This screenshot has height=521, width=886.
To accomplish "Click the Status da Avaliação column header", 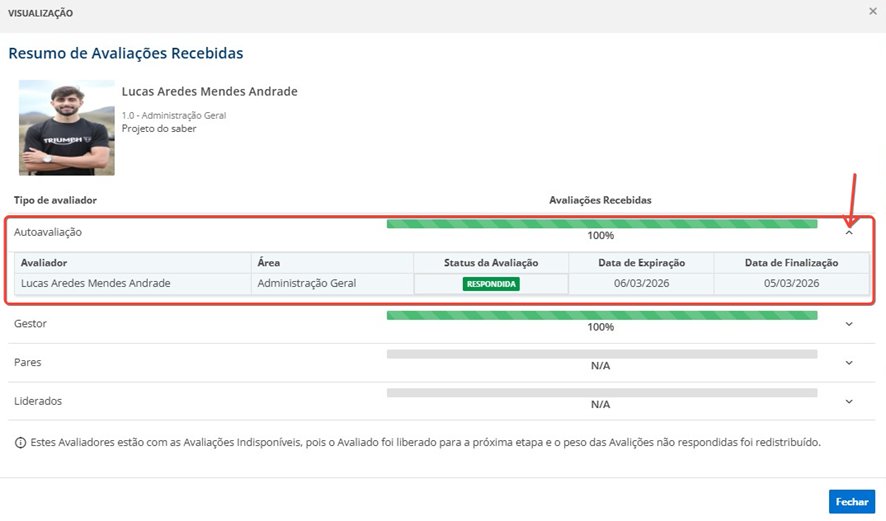I will (x=491, y=263).
